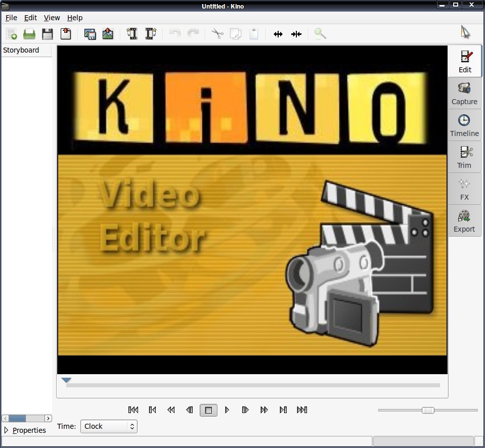
Task: Click storyboard scrollbar right arrow
Action: 48,418
